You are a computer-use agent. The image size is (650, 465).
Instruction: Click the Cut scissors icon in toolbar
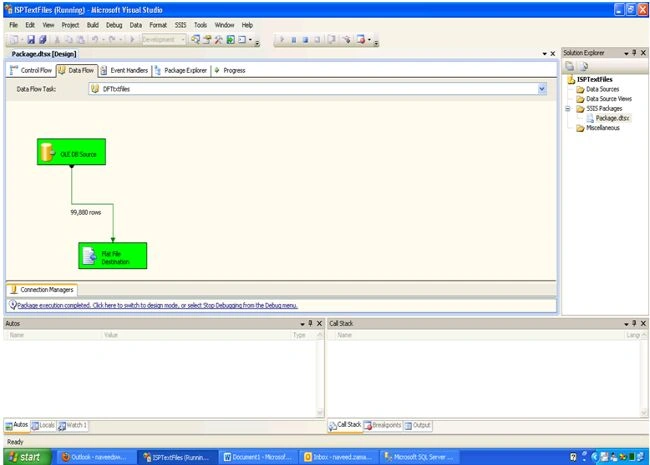[x=57, y=40]
